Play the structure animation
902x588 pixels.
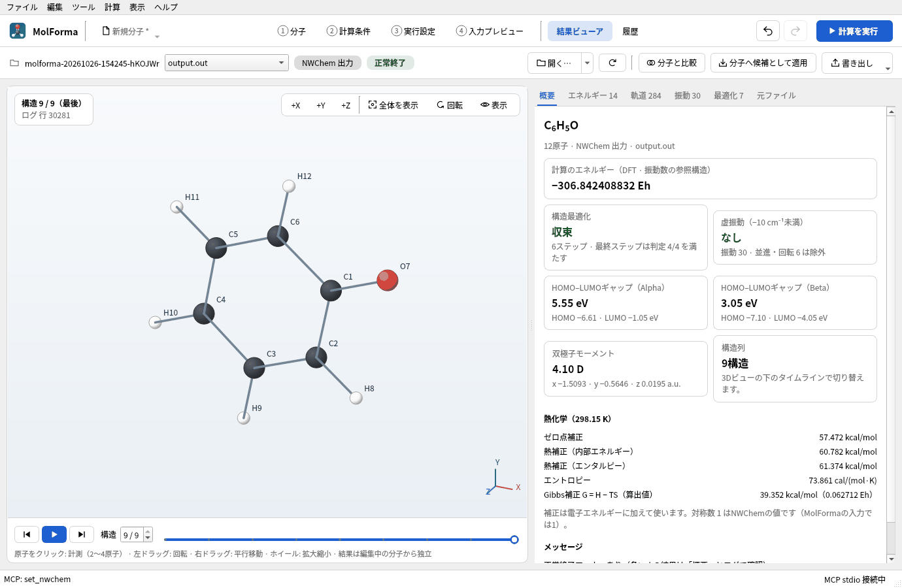tap(54, 534)
